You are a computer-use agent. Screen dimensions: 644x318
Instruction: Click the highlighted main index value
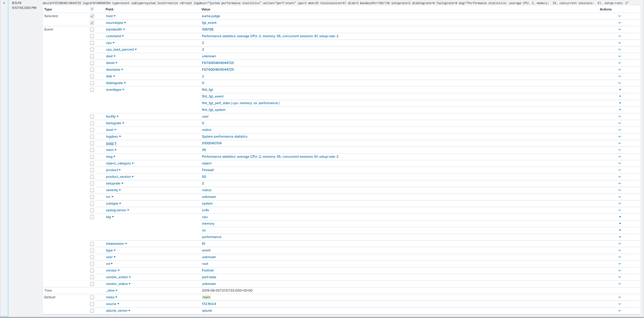pyautogui.click(x=206, y=297)
